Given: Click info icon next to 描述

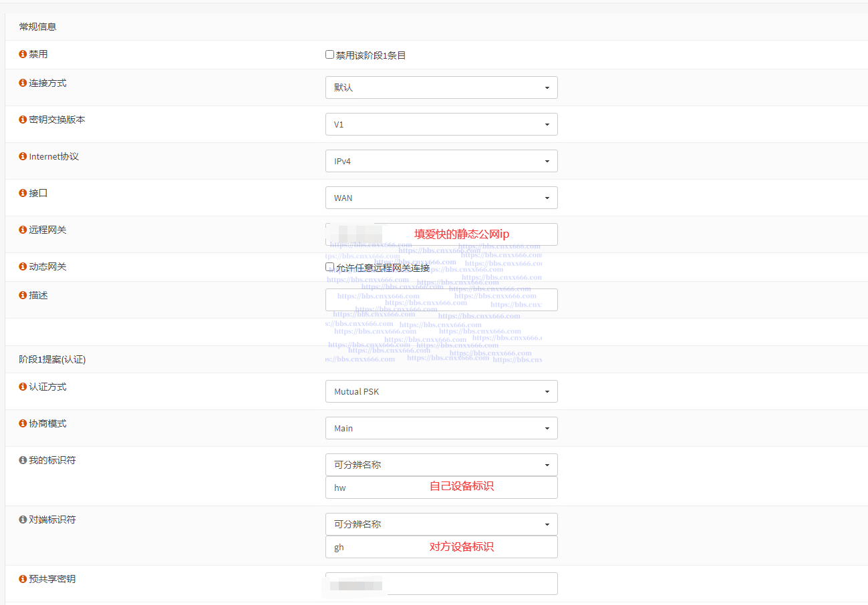Looking at the screenshot, I should click(x=23, y=296).
